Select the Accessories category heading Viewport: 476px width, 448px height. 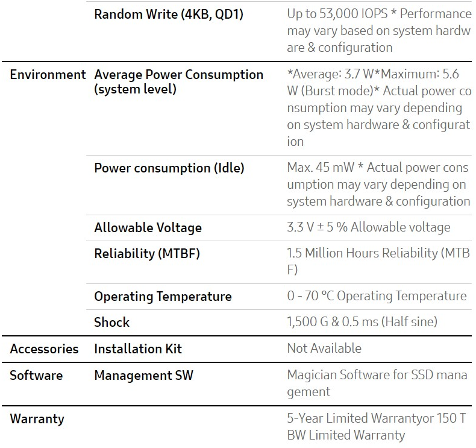click(45, 349)
